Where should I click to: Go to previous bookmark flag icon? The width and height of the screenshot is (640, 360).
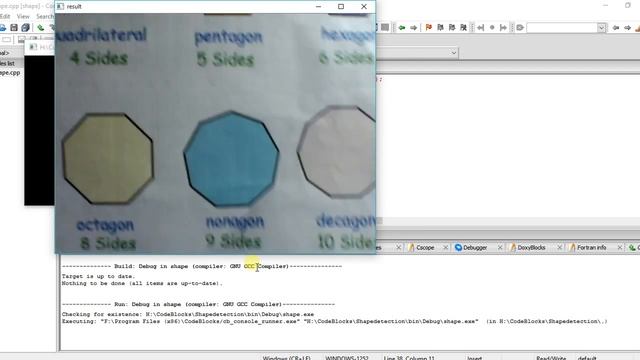point(440,27)
